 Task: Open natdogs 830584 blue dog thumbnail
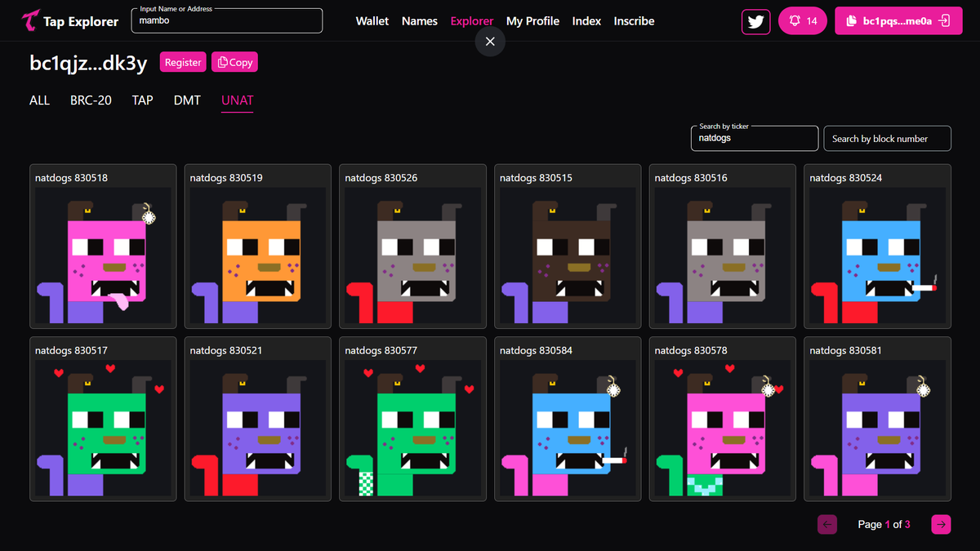tap(568, 428)
